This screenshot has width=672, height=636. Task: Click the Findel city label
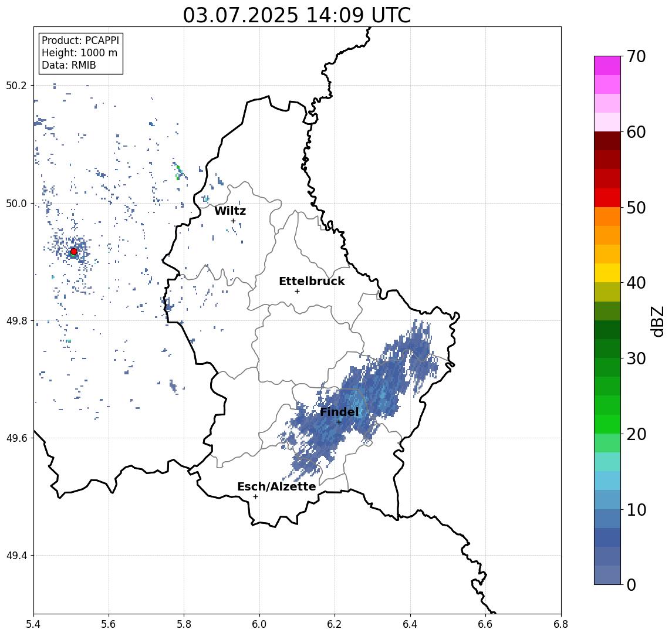[339, 412]
